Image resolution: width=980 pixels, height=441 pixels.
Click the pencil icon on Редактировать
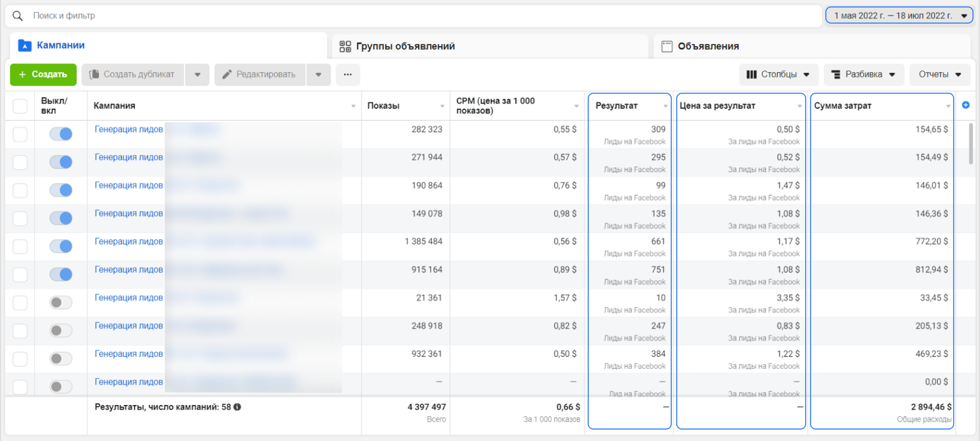227,75
